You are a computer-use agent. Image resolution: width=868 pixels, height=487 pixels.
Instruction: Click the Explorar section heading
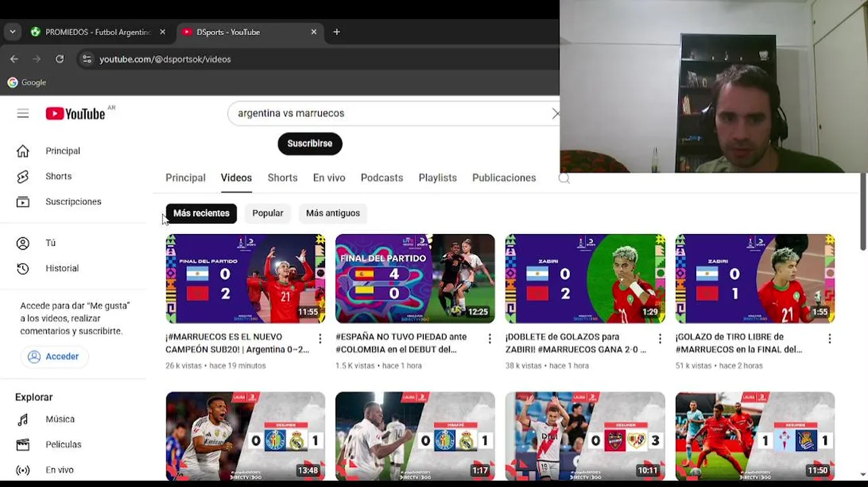pyautogui.click(x=34, y=397)
